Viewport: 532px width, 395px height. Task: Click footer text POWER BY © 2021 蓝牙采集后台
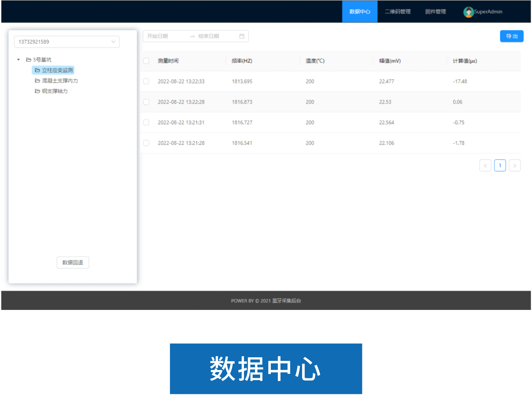point(266,301)
